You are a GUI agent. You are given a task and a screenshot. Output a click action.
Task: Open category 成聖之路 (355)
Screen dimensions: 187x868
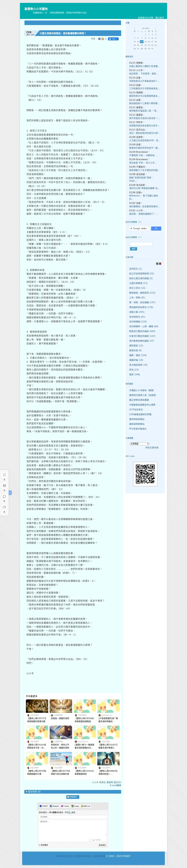[x=137, y=312]
